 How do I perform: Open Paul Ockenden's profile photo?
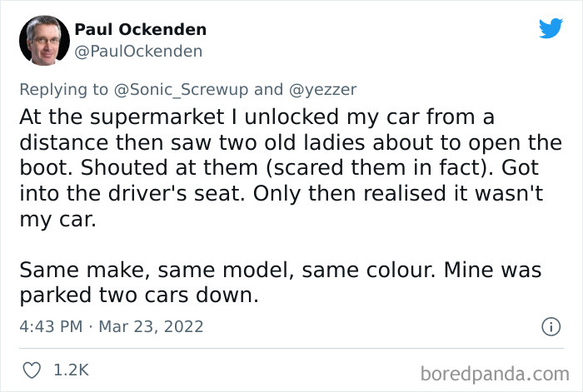pyautogui.click(x=41, y=40)
